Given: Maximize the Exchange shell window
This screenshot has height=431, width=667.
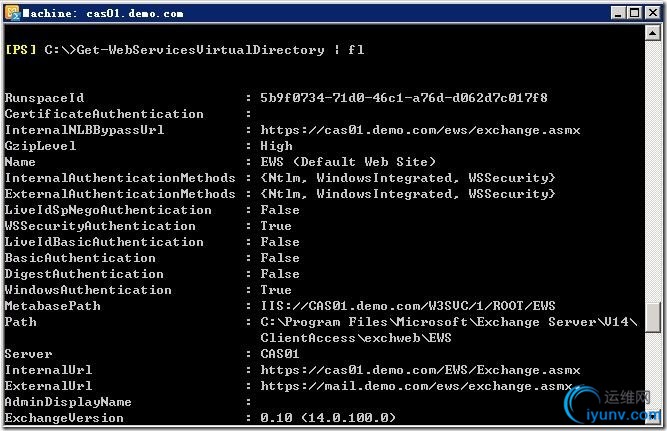Looking at the screenshot, I should pyautogui.click(x=635, y=13).
